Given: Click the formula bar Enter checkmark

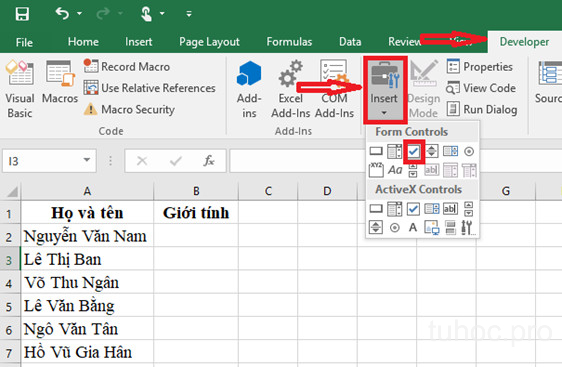Looking at the screenshot, I should [x=176, y=161].
